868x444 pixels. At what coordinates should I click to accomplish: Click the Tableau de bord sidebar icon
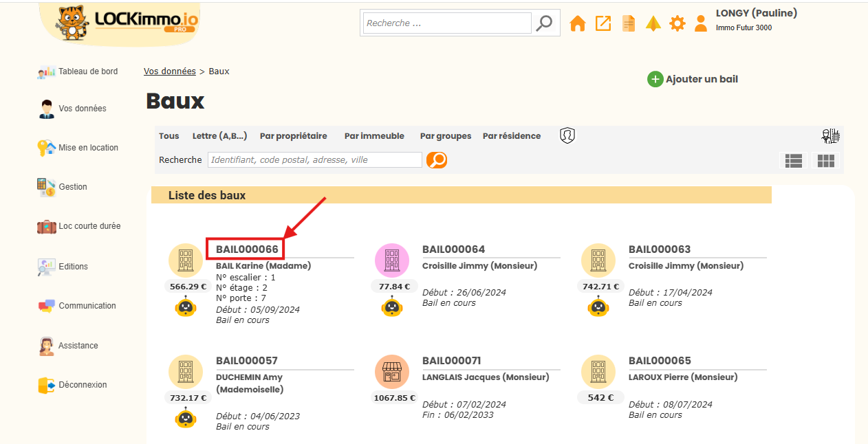[47, 71]
